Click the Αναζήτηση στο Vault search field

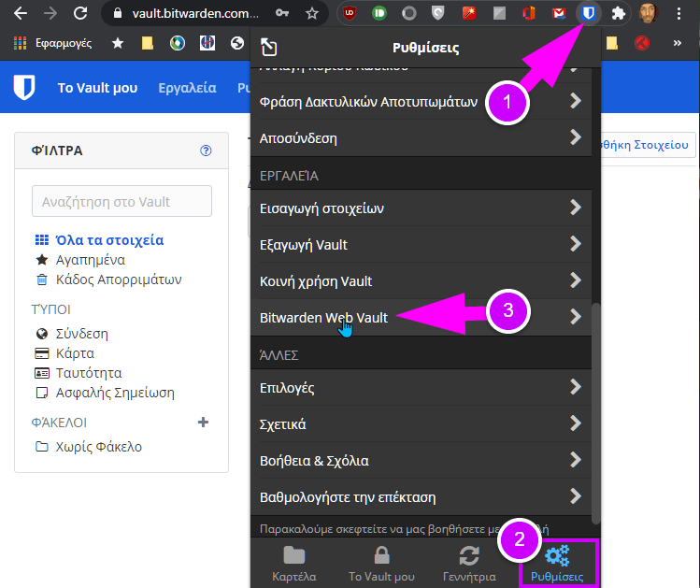pos(121,201)
